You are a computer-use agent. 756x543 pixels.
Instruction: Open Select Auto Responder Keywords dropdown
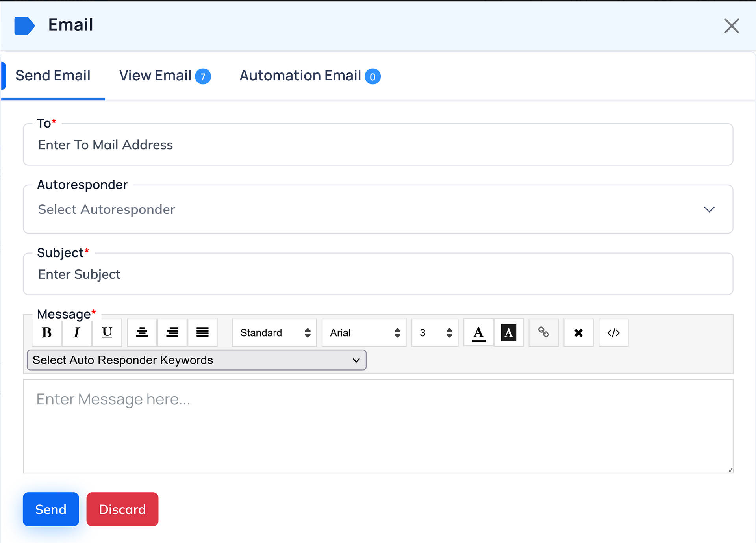(x=196, y=360)
